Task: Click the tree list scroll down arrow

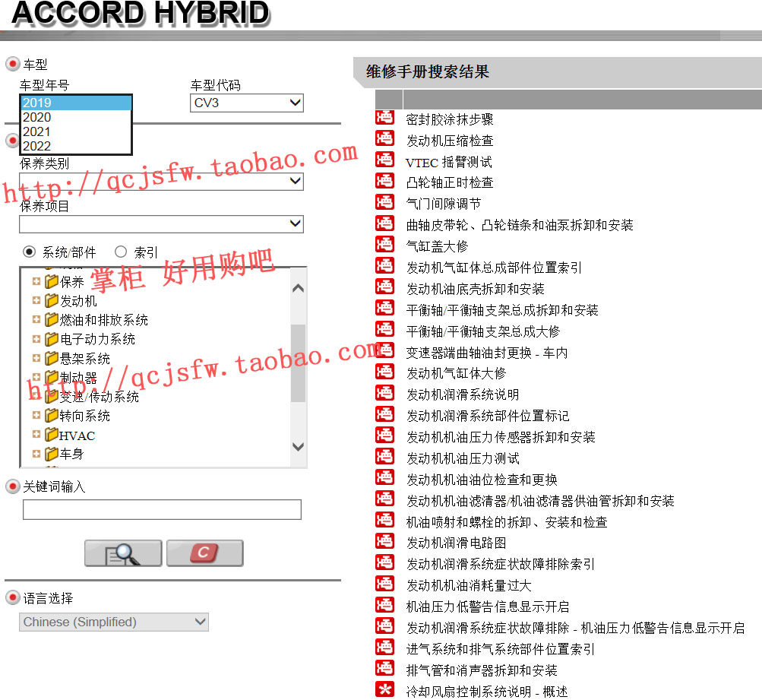Action: pos(298,447)
